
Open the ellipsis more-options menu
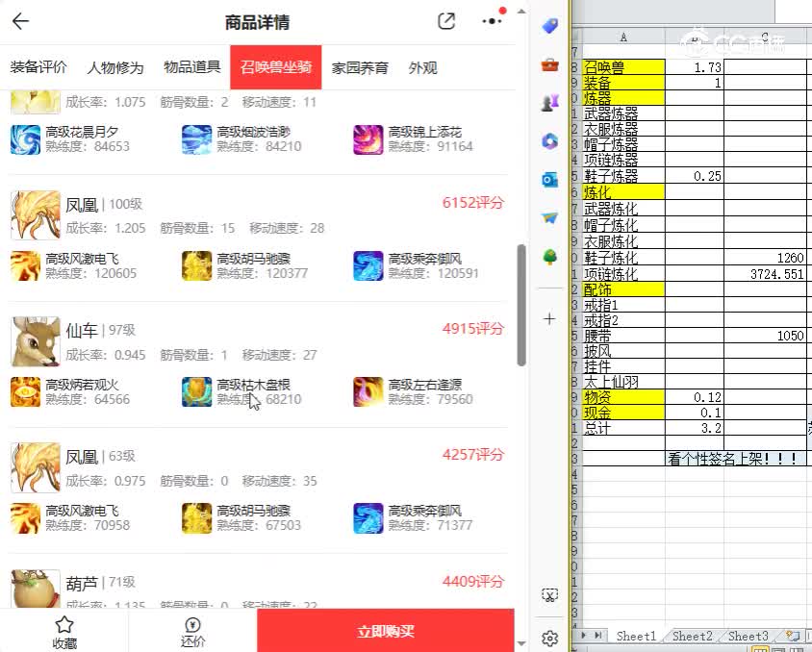pos(494,21)
